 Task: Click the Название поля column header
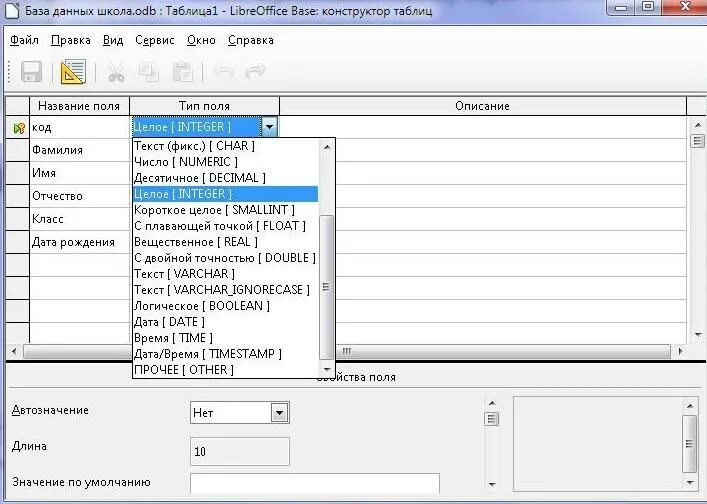pos(79,106)
